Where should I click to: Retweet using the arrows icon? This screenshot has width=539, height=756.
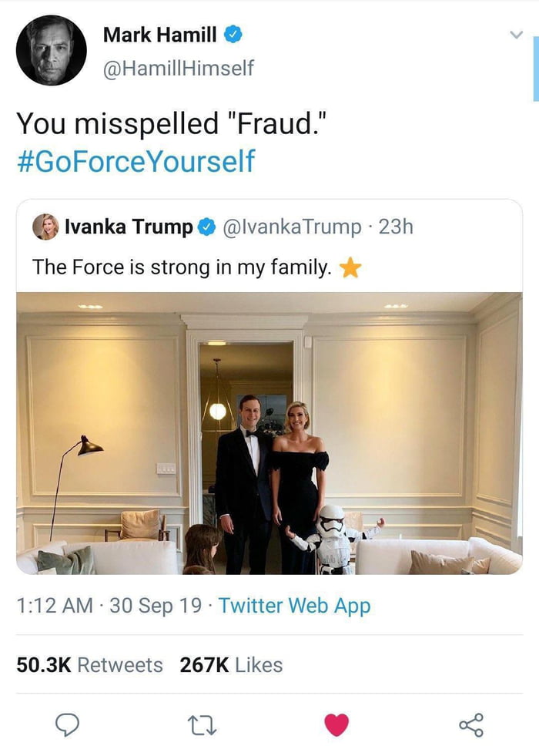202,724
